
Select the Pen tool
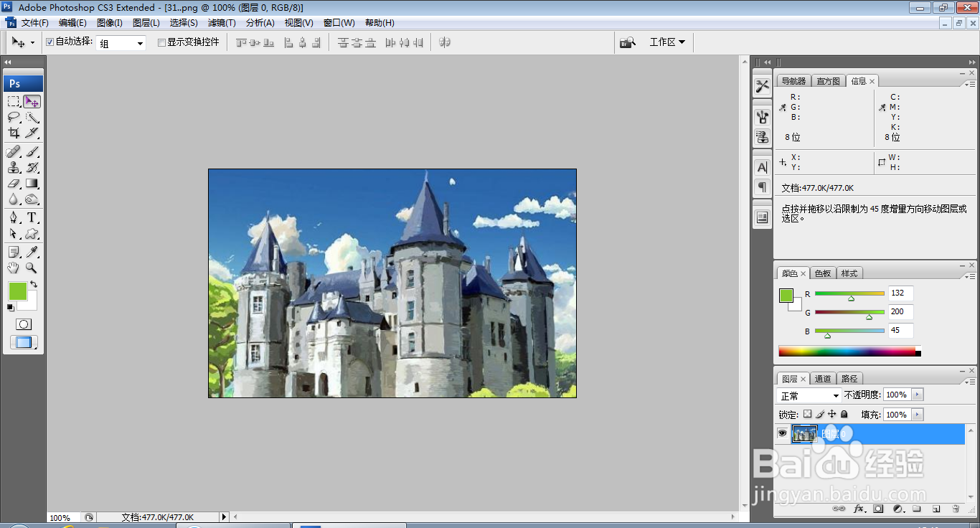coord(14,217)
